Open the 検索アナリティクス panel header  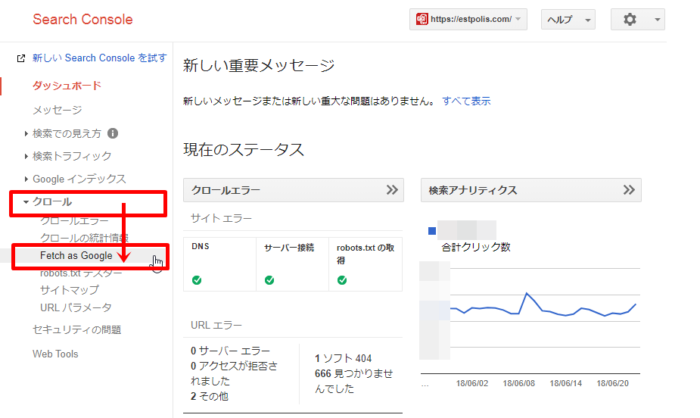click(531, 190)
